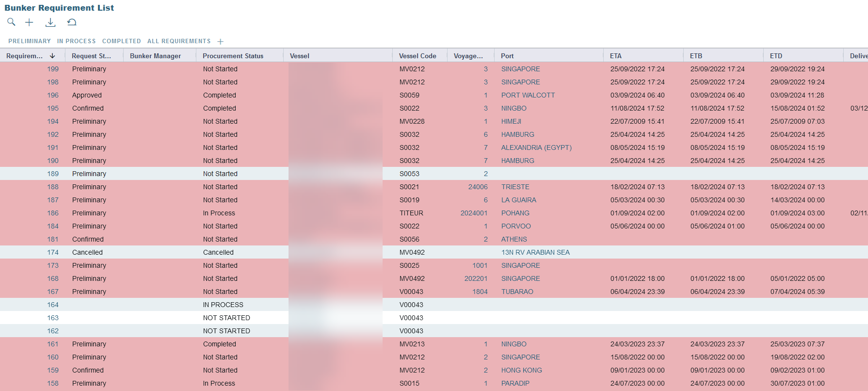This screenshot has width=868, height=391.
Task: Click the search magnifier icon
Action: coord(11,22)
